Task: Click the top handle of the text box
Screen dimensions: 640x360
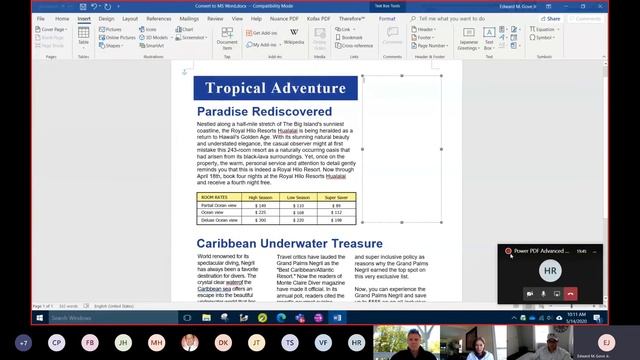Action: click(x=402, y=76)
